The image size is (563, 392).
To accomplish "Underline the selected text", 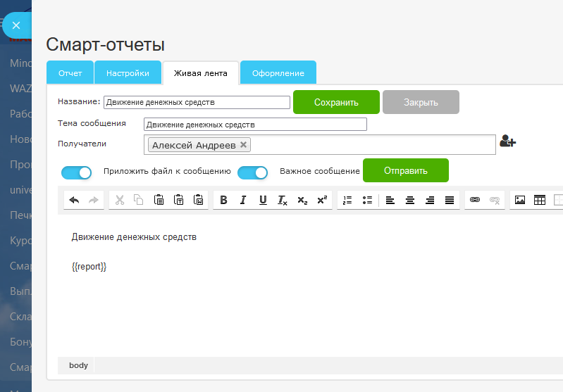I will click(263, 200).
